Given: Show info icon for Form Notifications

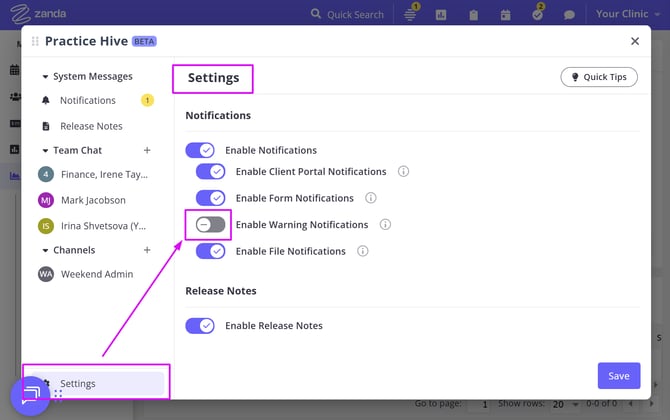Looking at the screenshot, I should point(371,198).
